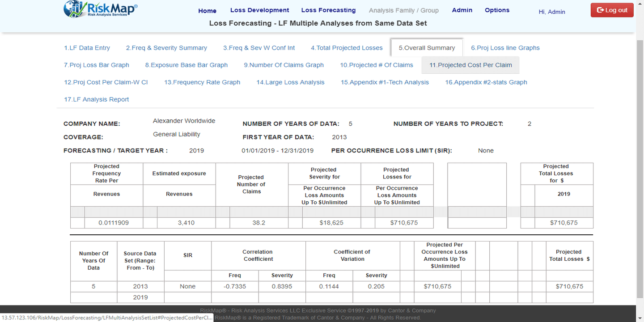The image size is (644, 322).
Task: Click correlation Freq value -0.7335
Action: (x=235, y=287)
